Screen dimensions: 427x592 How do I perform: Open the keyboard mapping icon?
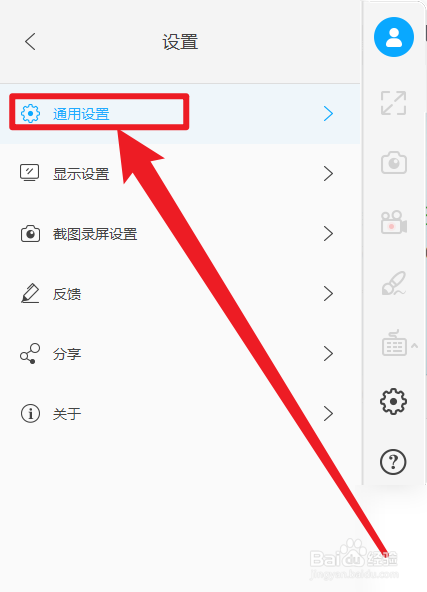click(394, 343)
